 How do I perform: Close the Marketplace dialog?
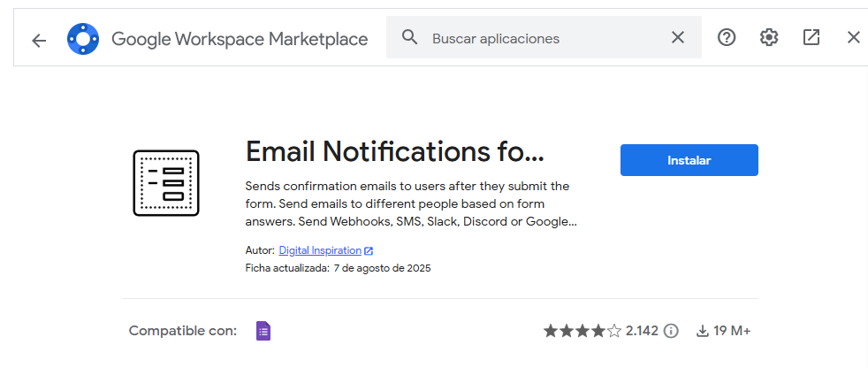tap(854, 38)
